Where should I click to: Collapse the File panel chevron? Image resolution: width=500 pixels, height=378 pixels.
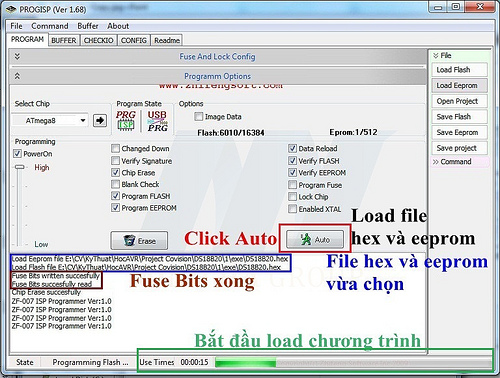[435, 56]
